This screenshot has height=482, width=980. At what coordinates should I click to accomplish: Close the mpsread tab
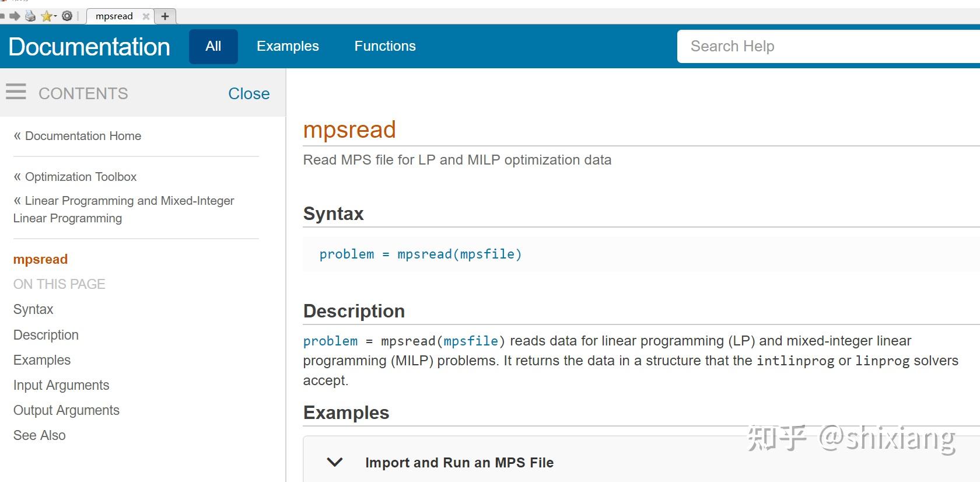(146, 16)
